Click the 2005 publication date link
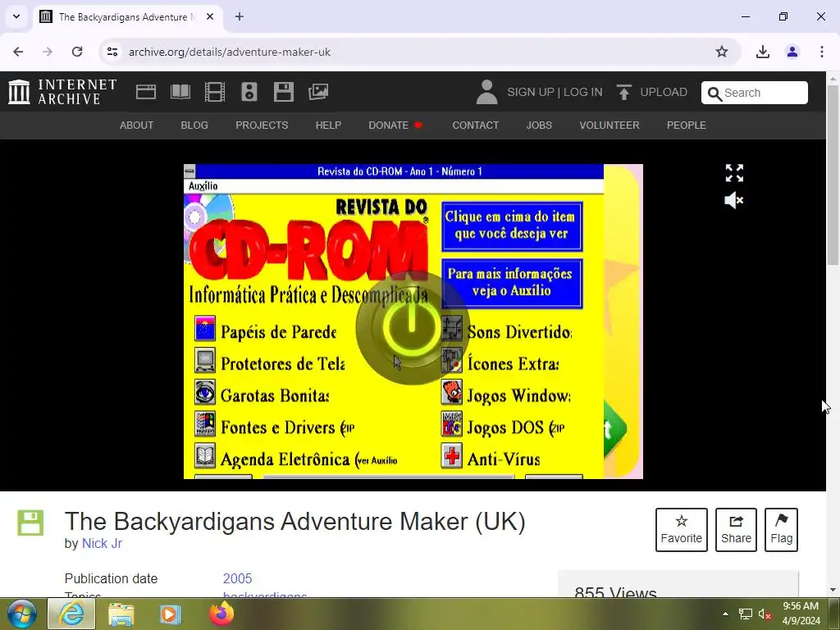The width and height of the screenshot is (840, 630). point(237,578)
